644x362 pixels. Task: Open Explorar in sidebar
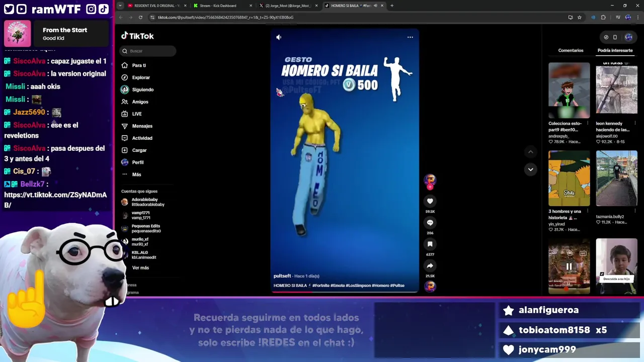[136, 77]
